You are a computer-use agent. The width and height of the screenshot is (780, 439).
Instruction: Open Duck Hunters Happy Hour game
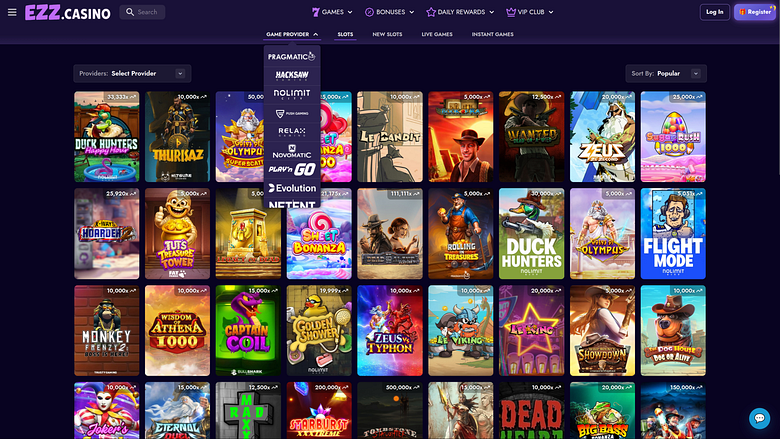[x=106, y=137]
